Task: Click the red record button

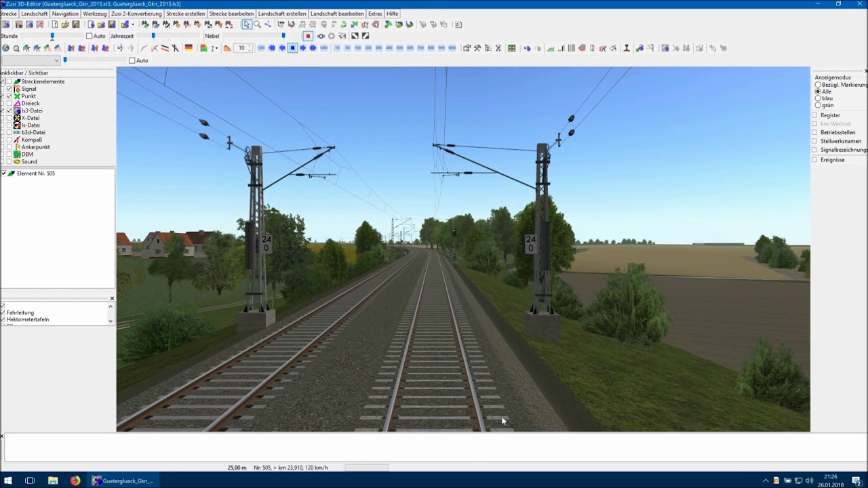Action: pos(308,36)
